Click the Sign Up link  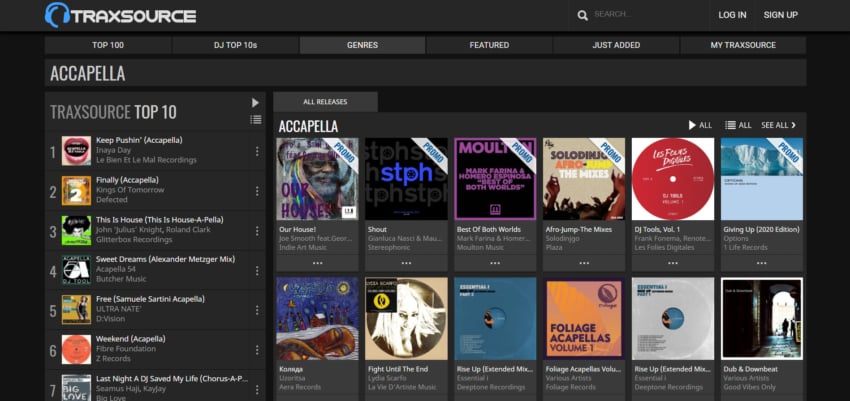[x=780, y=15]
